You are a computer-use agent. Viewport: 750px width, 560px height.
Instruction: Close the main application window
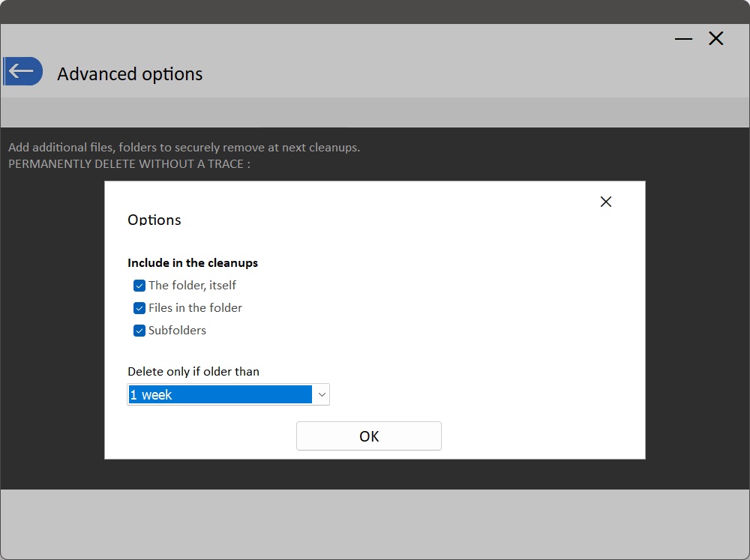[716, 39]
